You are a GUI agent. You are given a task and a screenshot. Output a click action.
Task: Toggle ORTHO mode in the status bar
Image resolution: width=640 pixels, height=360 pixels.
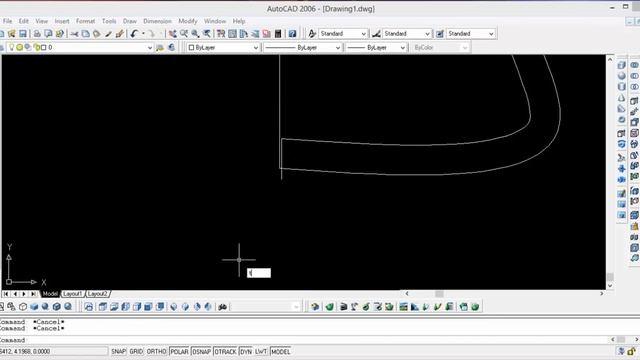tap(156, 351)
